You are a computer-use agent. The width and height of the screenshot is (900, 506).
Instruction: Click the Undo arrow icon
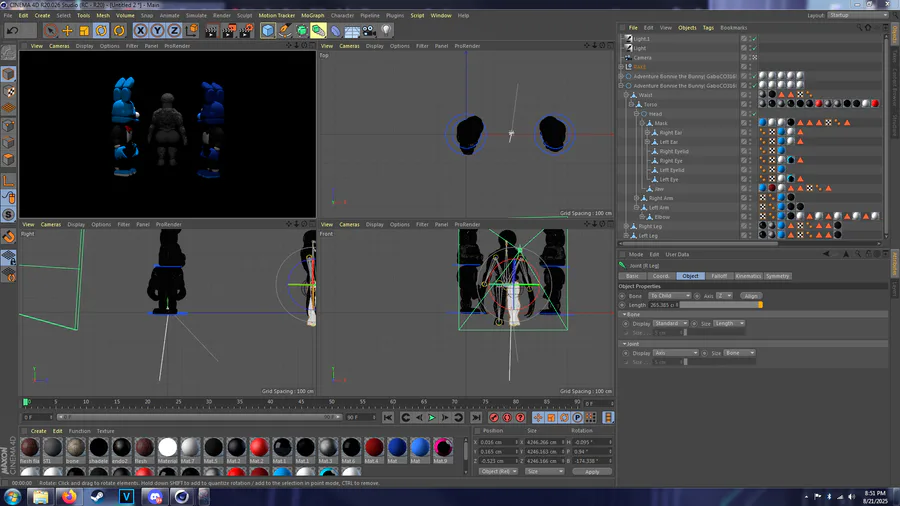pos(13,30)
